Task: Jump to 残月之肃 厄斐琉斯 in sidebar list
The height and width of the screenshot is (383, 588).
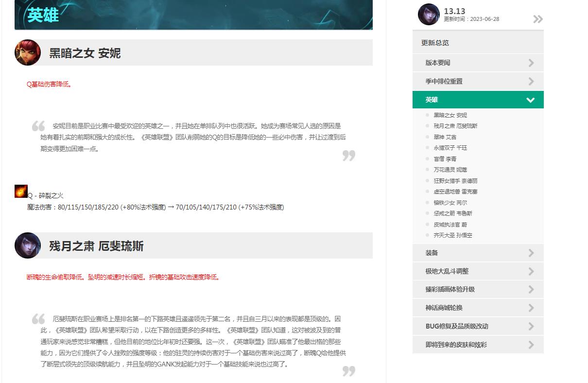Action: [x=455, y=126]
